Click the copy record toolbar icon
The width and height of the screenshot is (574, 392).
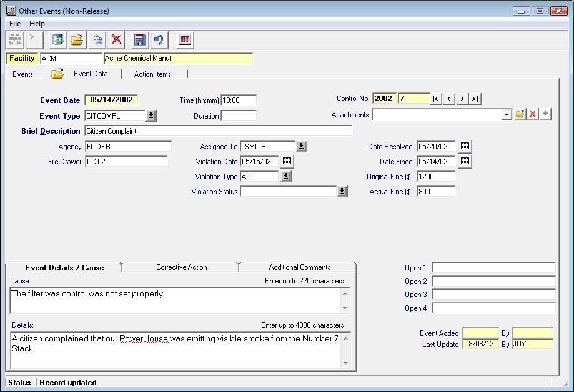[x=97, y=39]
